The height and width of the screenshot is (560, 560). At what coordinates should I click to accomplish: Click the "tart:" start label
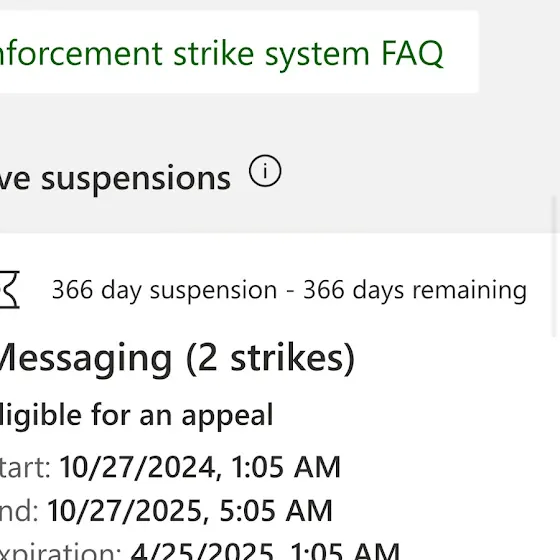pos(25,468)
